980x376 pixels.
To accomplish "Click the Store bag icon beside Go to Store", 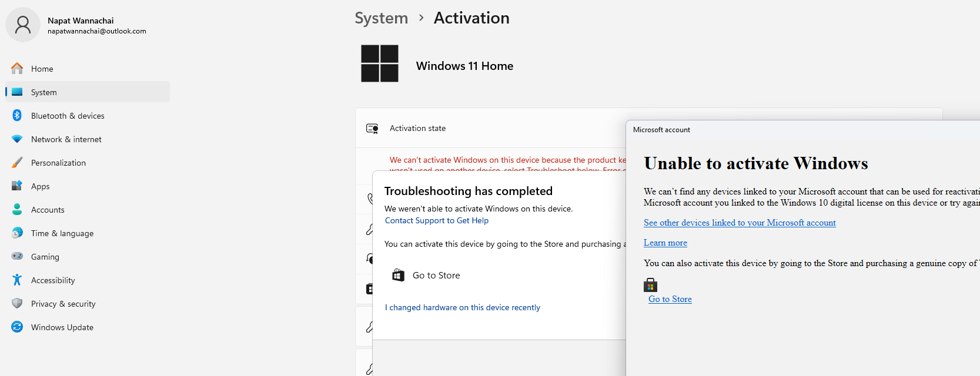I will [x=398, y=275].
